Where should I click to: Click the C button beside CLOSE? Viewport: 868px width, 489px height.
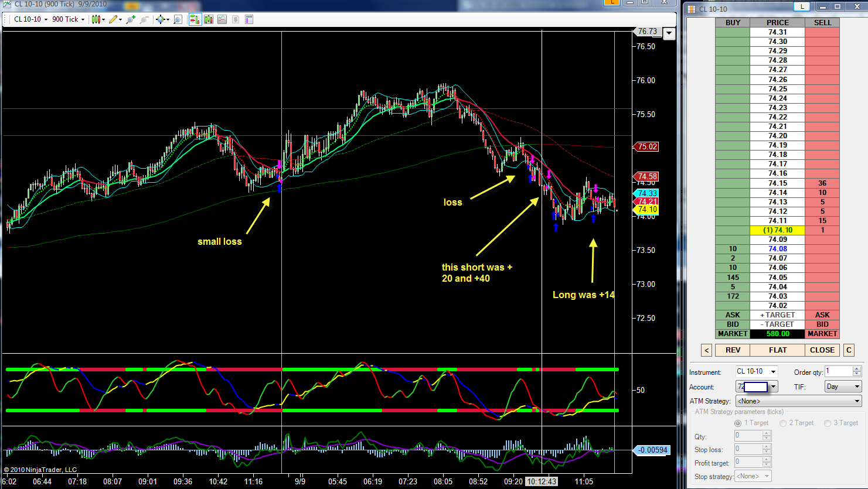coord(849,350)
